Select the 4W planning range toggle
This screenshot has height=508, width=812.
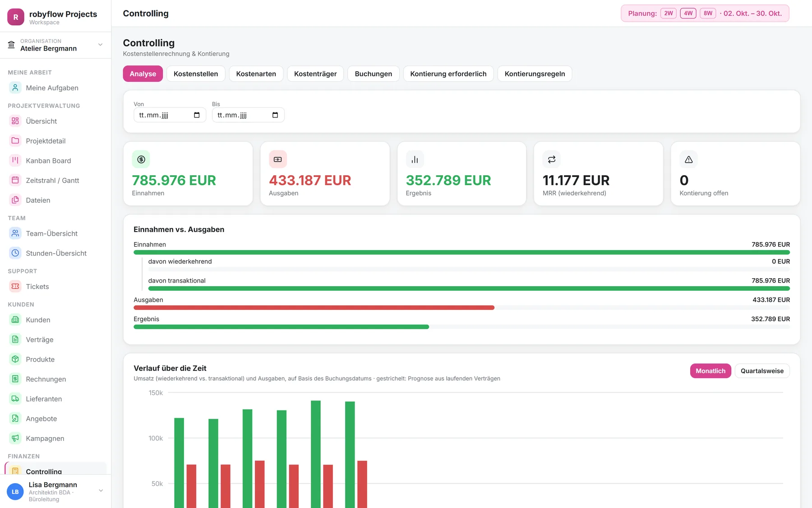[688, 13]
